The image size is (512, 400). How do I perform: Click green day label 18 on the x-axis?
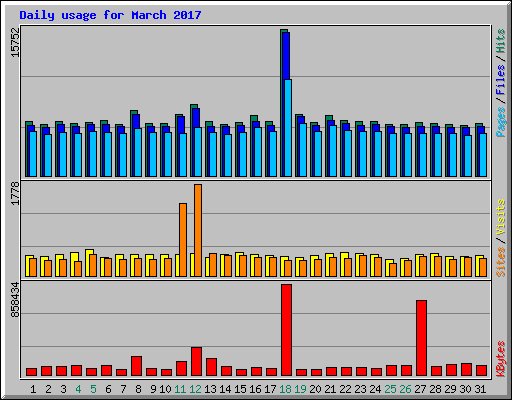tap(285, 389)
